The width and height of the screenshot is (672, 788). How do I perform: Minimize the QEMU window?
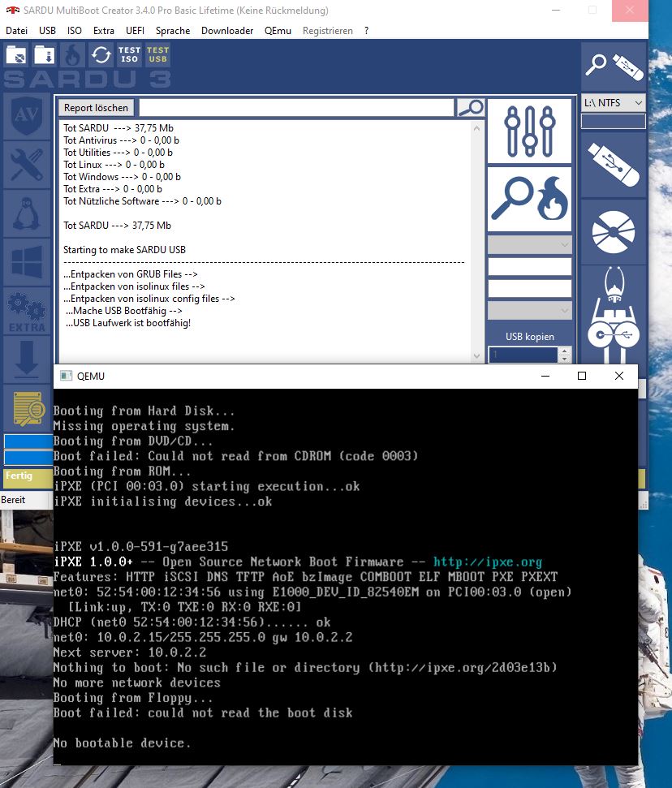pyautogui.click(x=545, y=376)
